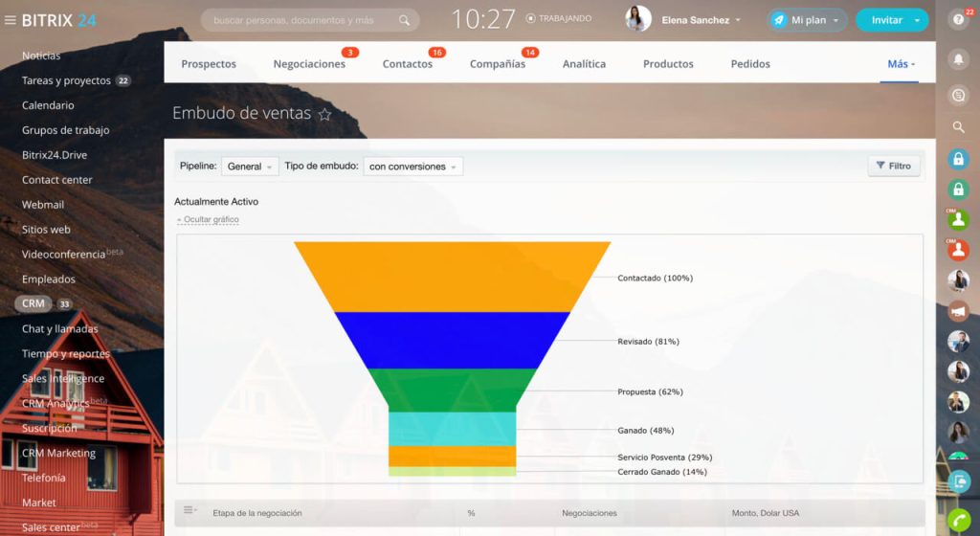Open the orange megaphone announcement icon
Image resolution: width=980 pixels, height=536 pixels.
click(958, 312)
